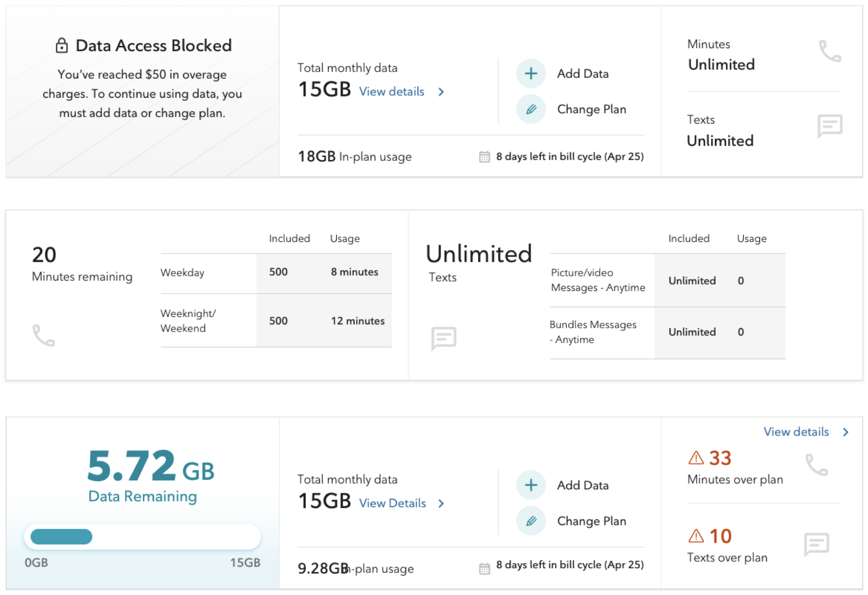The image size is (868, 595).
Task: Click the pencil icon in the top card
Action: 530,109
